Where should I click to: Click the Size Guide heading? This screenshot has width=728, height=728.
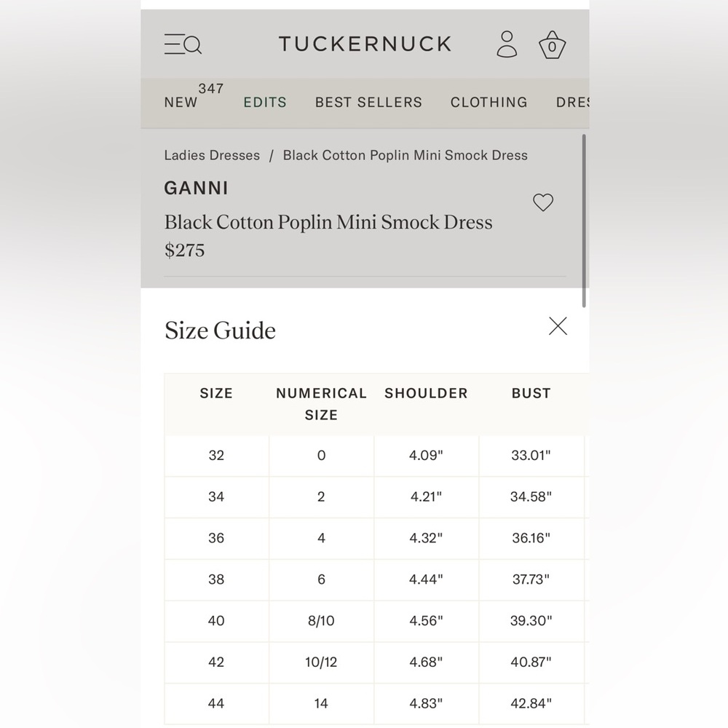[220, 330]
